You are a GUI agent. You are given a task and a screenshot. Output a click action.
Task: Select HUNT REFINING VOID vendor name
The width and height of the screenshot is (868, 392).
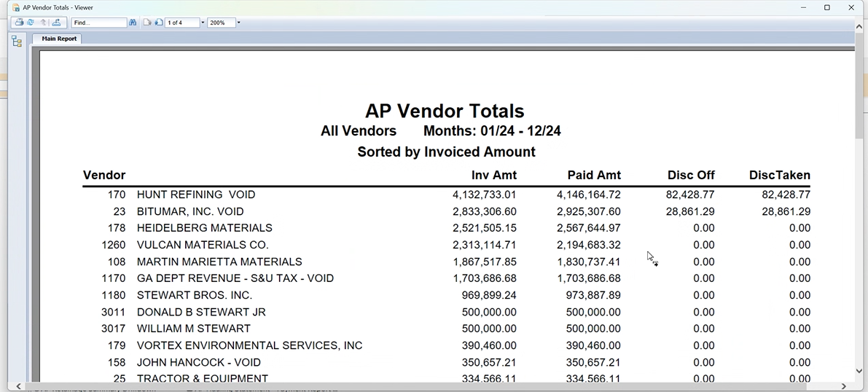[196, 195]
